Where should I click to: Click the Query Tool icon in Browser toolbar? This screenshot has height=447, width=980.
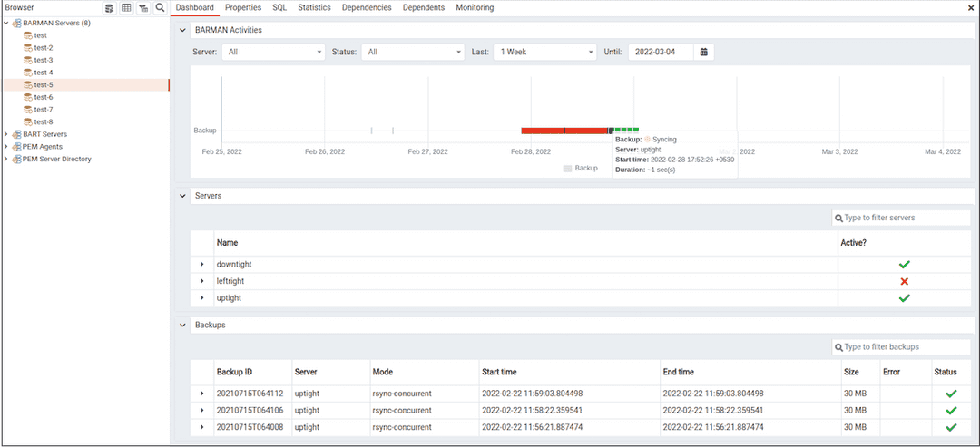click(109, 8)
